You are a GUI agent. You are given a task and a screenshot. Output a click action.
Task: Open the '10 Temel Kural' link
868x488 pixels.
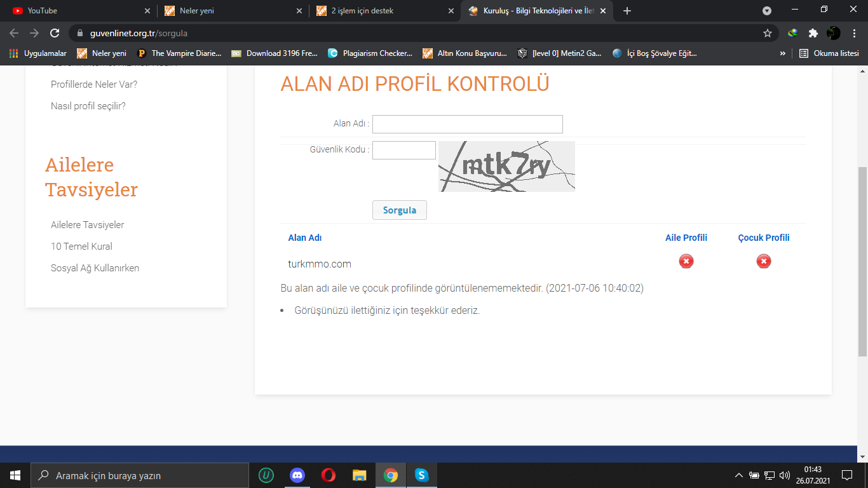pos(81,247)
